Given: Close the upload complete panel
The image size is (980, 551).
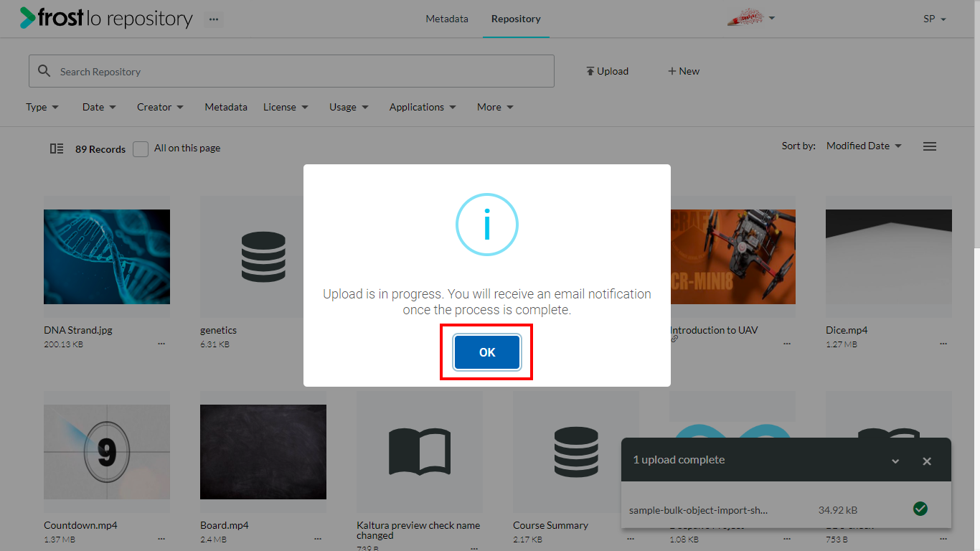Looking at the screenshot, I should [927, 461].
